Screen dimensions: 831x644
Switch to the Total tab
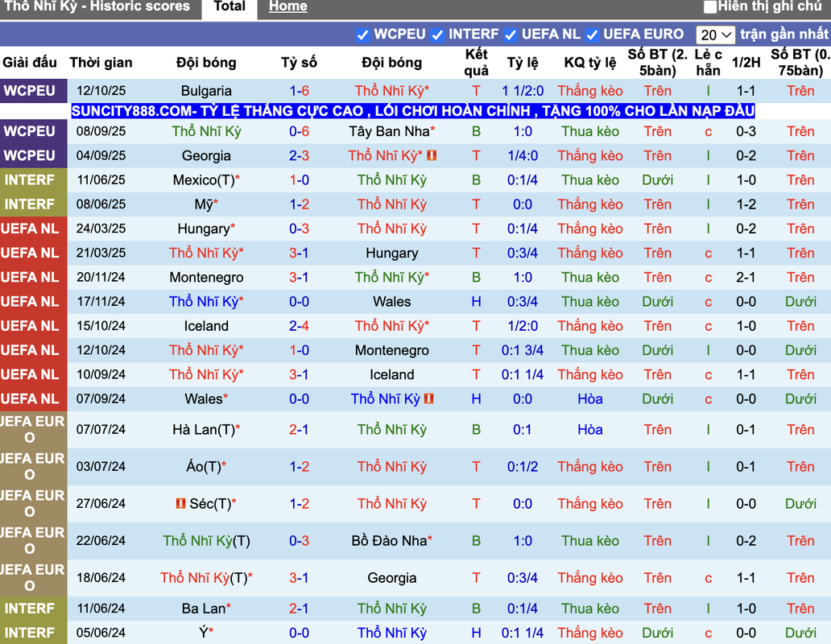click(229, 7)
